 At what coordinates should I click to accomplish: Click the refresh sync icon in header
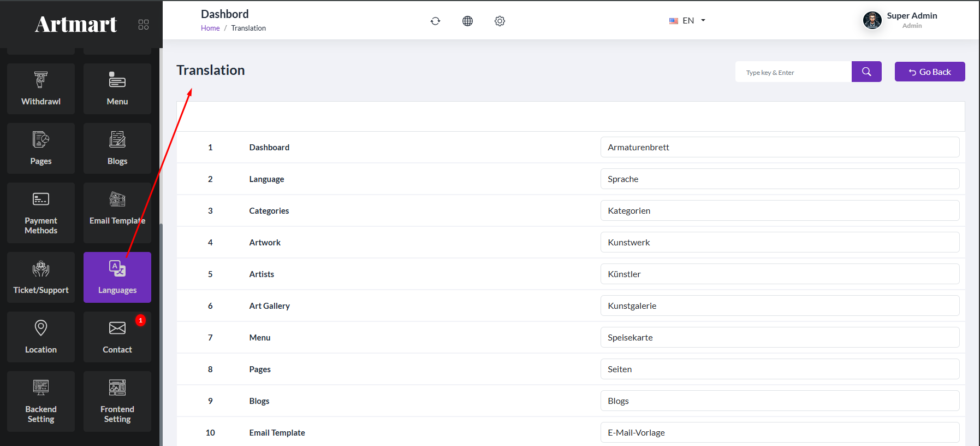click(x=435, y=21)
